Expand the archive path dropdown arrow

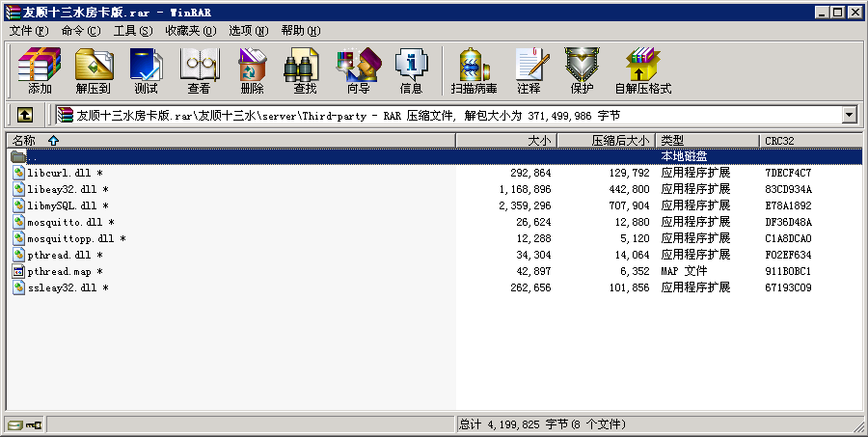[849, 115]
